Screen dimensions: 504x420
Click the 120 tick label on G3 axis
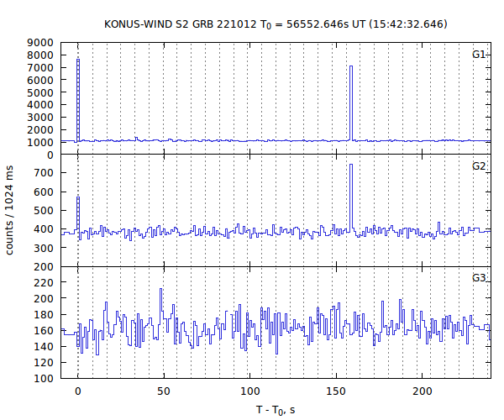point(44,363)
